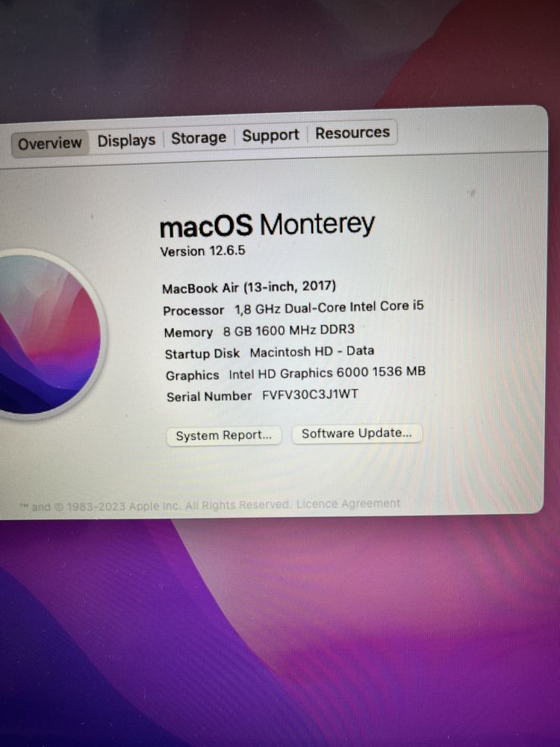Open the Storage tab
The width and height of the screenshot is (560, 747).
tap(199, 138)
